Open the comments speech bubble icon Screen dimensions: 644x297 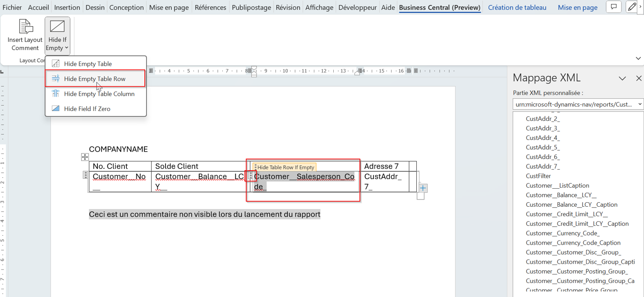[x=613, y=7]
